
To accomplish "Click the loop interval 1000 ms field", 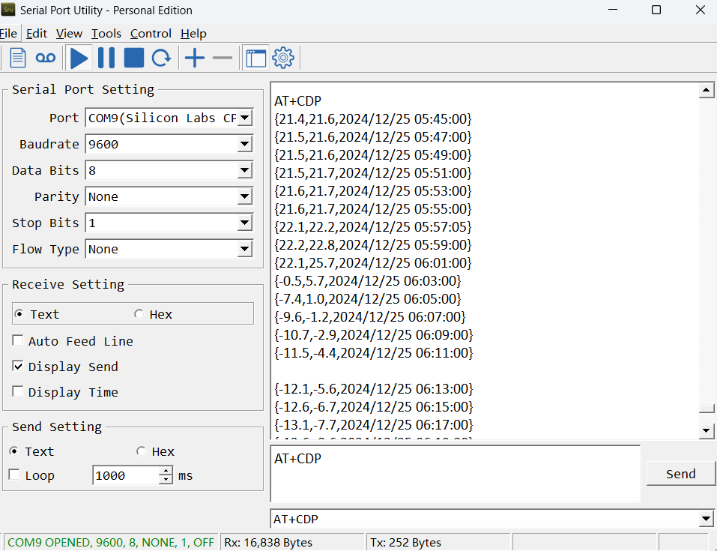I will pos(126,475).
